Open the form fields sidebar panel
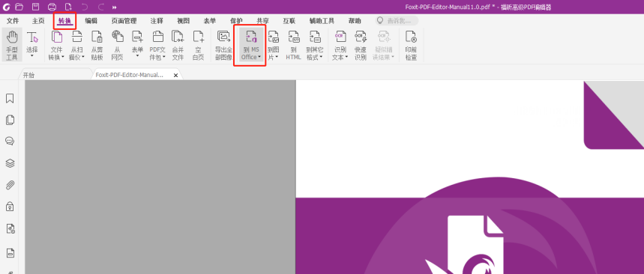The image size is (644, 274). coord(10,253)
